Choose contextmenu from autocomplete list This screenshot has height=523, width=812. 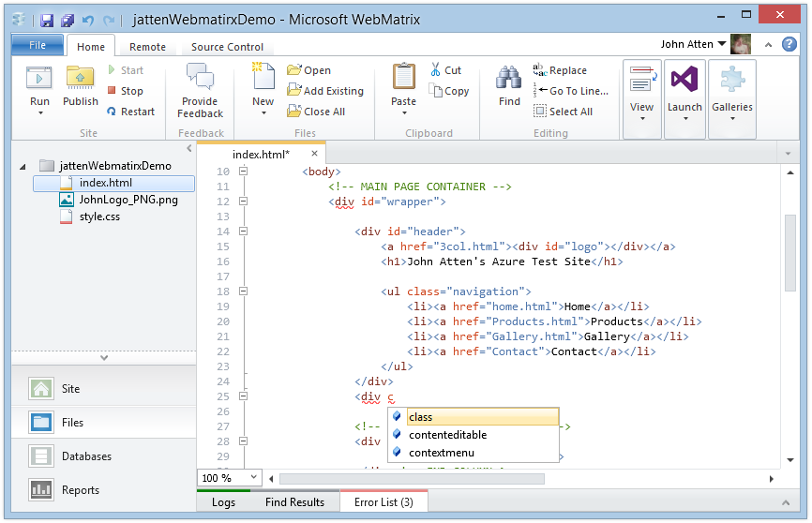pos(474,452)
